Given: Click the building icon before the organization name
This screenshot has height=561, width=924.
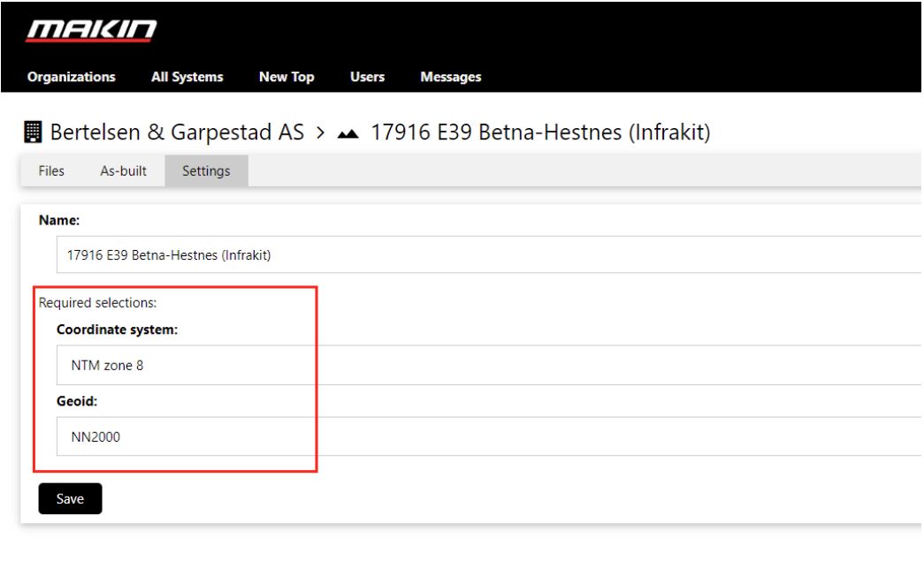Looking at the screenshot, I should tap(33, 133).
